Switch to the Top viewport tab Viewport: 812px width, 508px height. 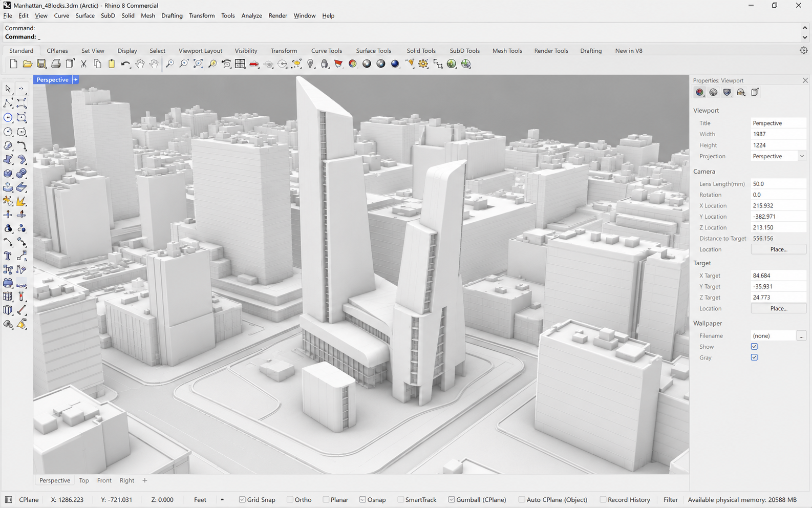click(x=84, y=480)
